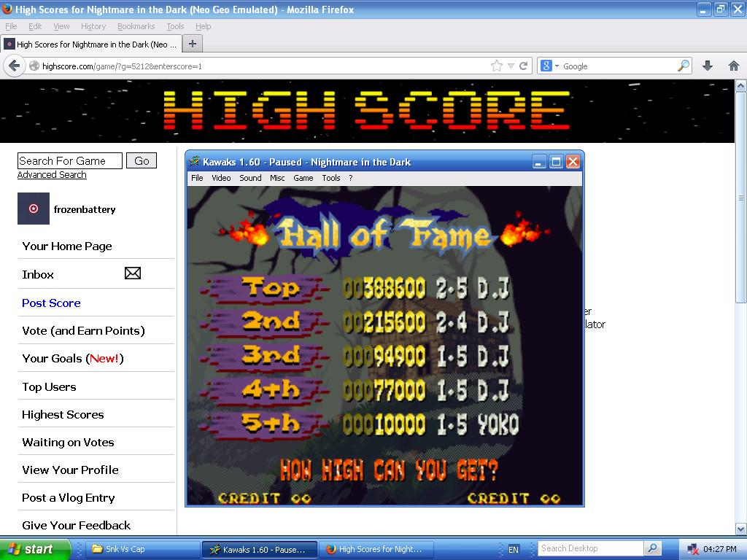This screenshot has height=560, width=747.
Task: Open the Inbox link
Action: click(38, 275)
